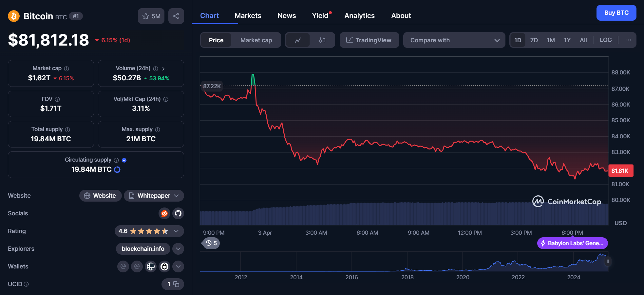Viewport: 644px width, 295px height.
Task: Open the Reddit social link
Action: (164, 213)
